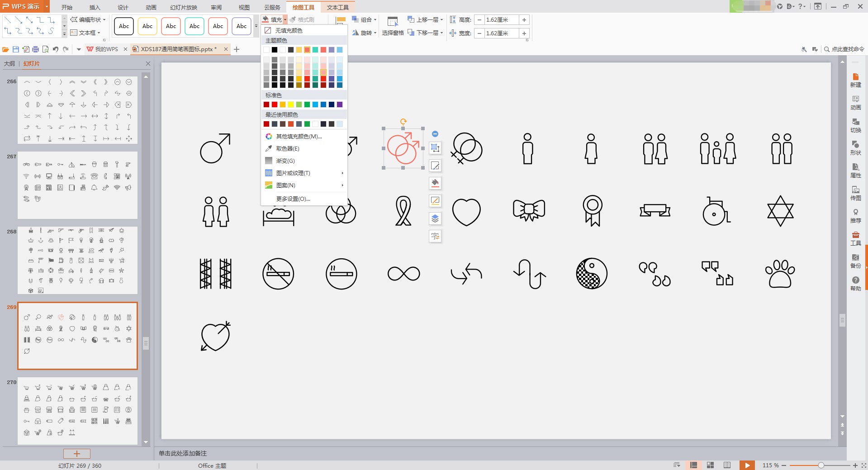The image size is (868, 470).
Task: Open the eyedropper color picker (取色器)
Action: [287, 148]
